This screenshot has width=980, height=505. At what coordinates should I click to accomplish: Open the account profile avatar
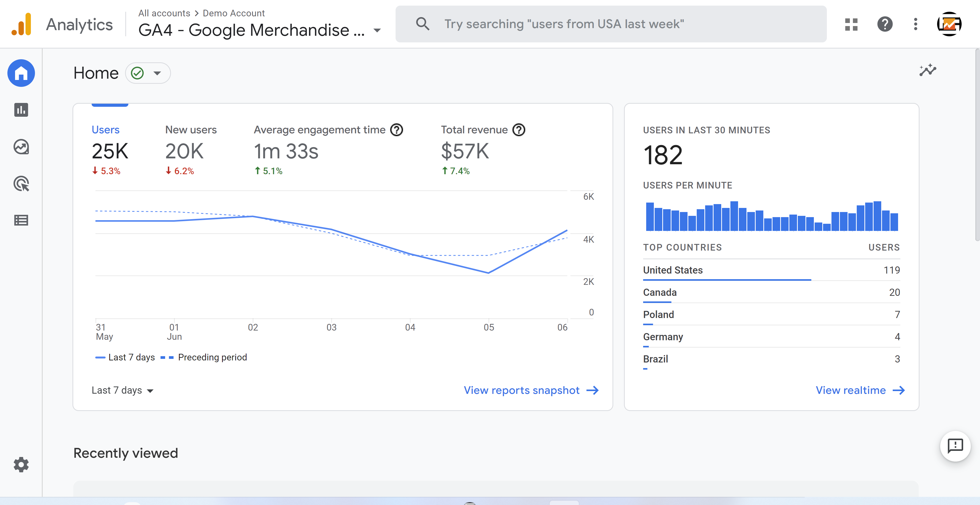pyautogui.click(x=949, y=24)
